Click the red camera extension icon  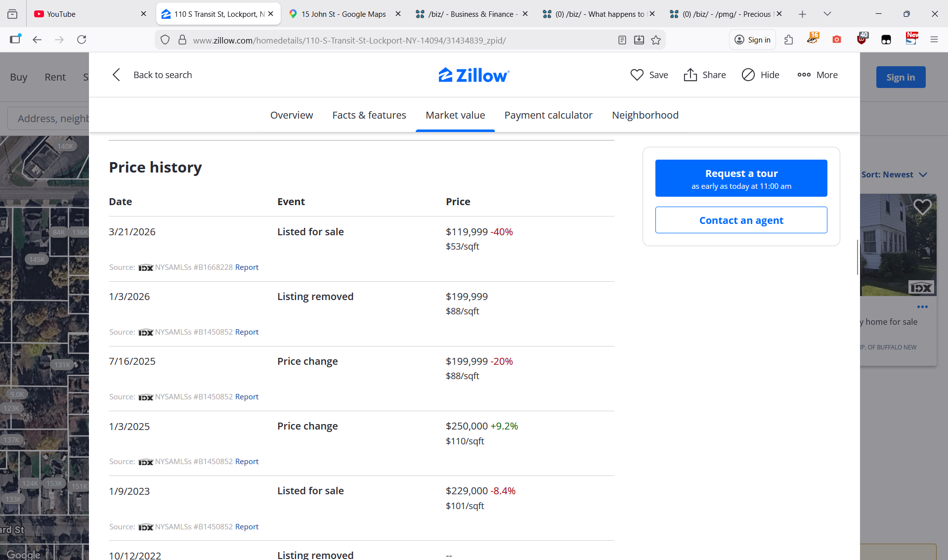[x=837, y=40]
